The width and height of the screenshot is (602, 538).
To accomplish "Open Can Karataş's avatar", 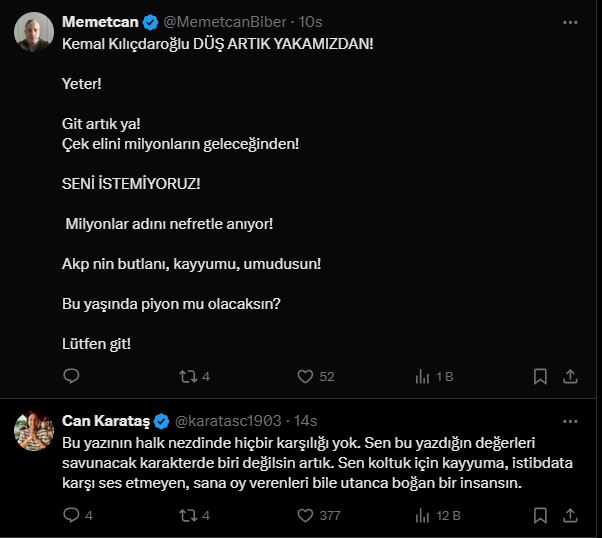I will click(x=34, y=430).
